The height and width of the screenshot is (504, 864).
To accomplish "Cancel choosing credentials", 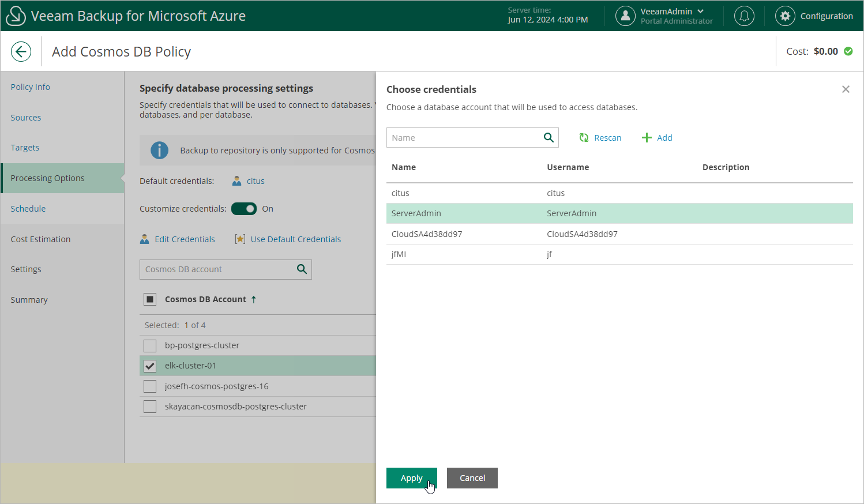I will [x=472, y=478].
